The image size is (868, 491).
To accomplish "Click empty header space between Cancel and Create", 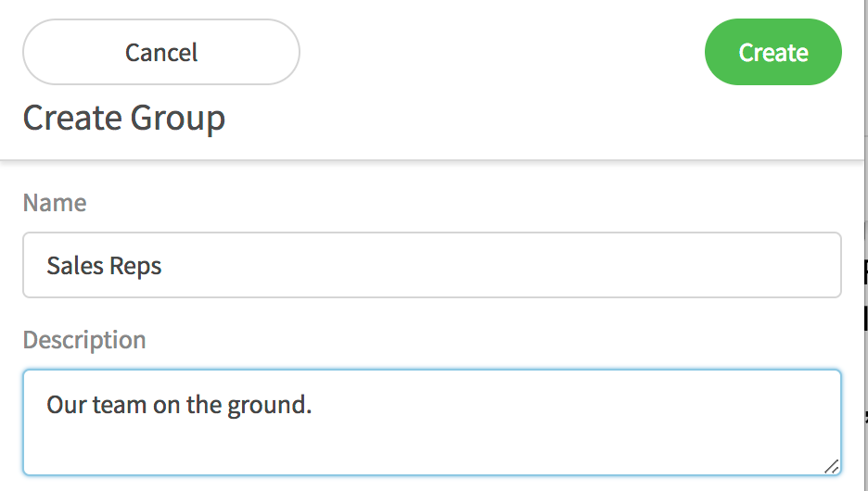I will tap(501, 53).
